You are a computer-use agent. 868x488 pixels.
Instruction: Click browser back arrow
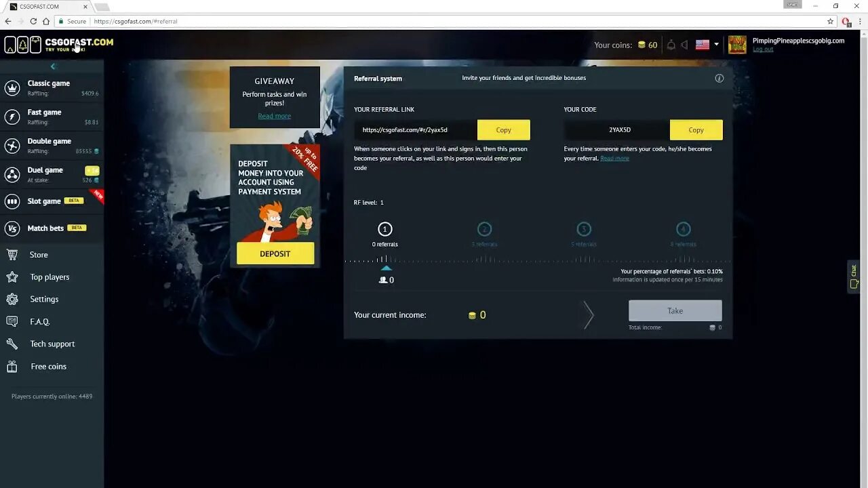[x=8, y=21]
